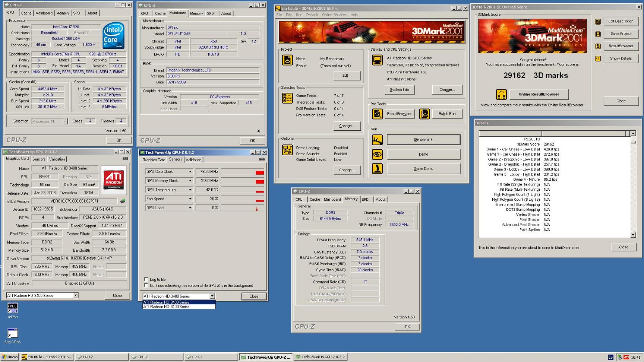Screen dimensions: 644x362
Task: Click the Show Details magnifier icon
Action: (598, 58)
